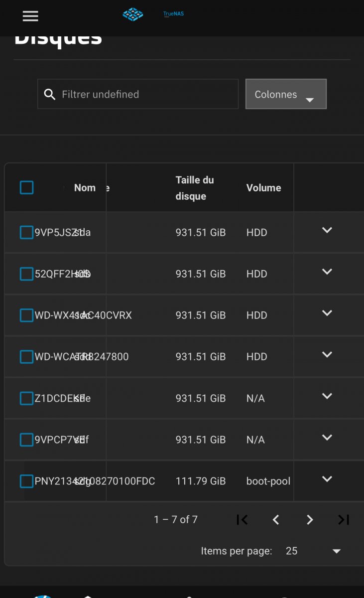Select the checkbox for disk 9VP5JSZ1
The height and width of the screenshot is (598, 364).
click(27, 232)
